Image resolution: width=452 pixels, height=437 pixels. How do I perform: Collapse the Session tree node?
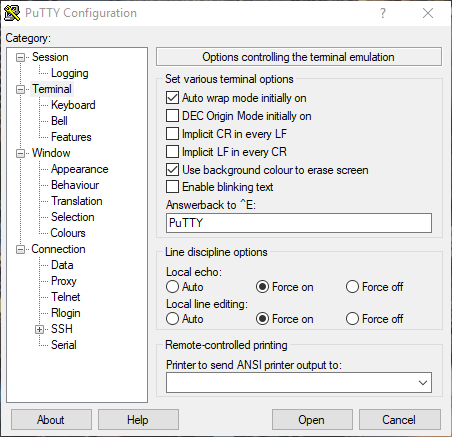(21, 58)
